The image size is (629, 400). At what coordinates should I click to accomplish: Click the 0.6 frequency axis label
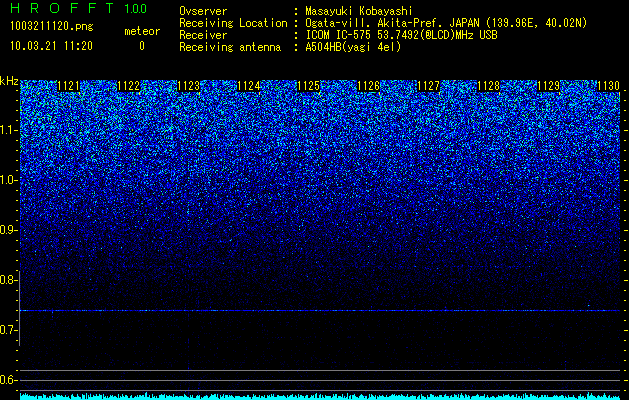point(8,380)
